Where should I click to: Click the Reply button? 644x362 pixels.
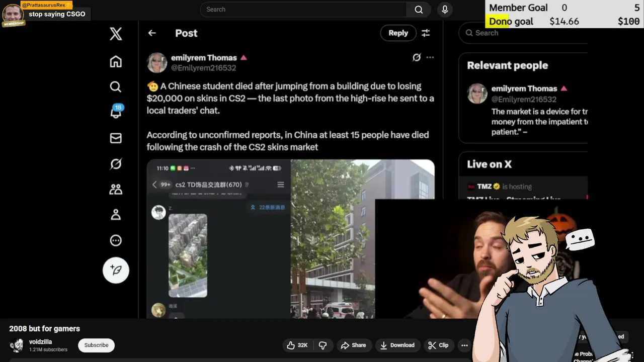click(x=398, y=33)
